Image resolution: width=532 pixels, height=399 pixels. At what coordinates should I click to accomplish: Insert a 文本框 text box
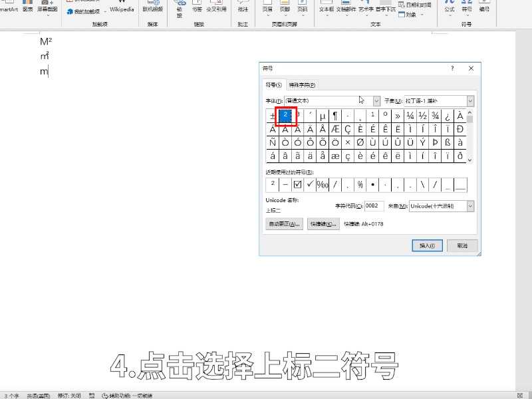pos(327,8)
